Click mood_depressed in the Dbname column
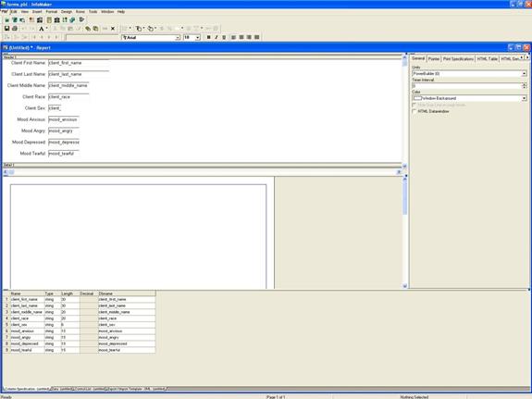 (x=127, y=343)
